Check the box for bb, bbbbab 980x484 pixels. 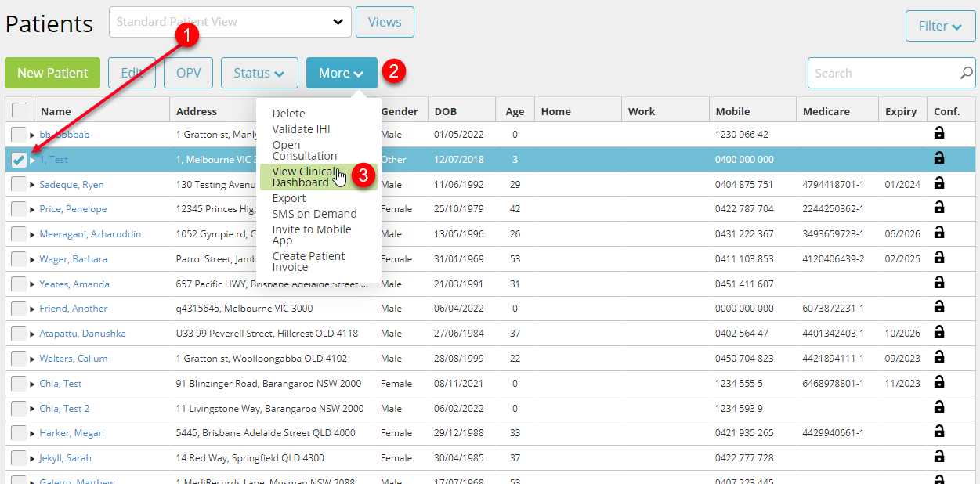click(19, 135)
